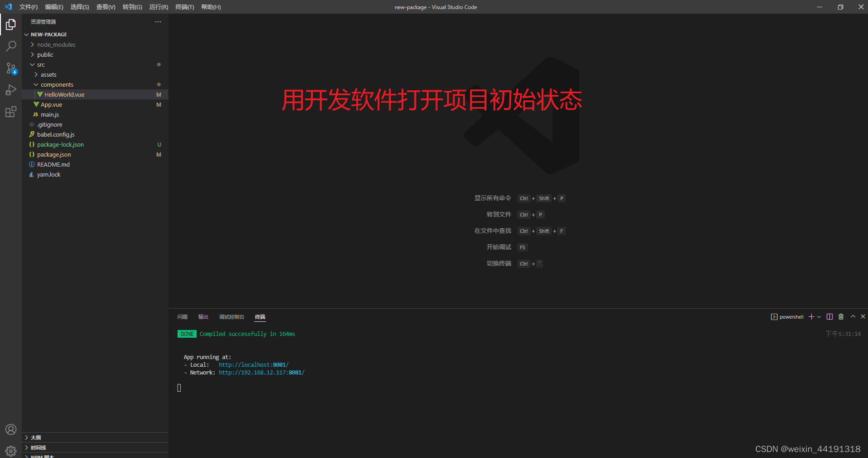Switch to the 调试控制台 debug console tab
Screen dimensions: 868x458
point(232,317)
